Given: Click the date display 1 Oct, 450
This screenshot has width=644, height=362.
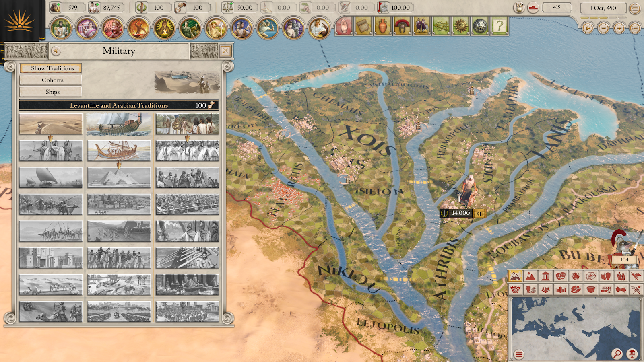Looking at the screenshot, I should coord(603,8).
